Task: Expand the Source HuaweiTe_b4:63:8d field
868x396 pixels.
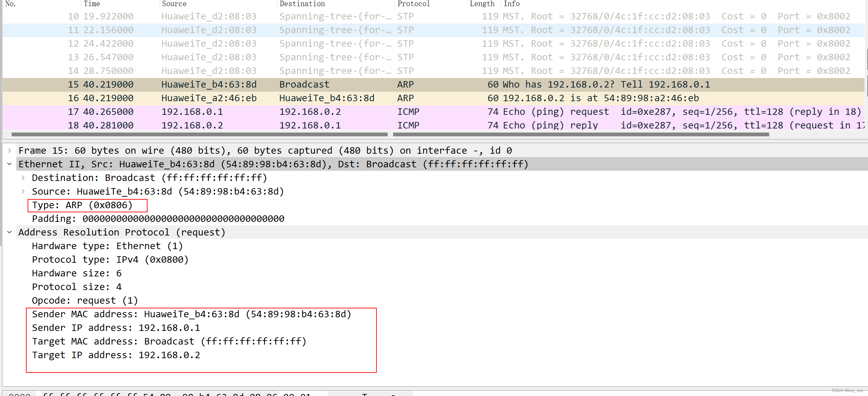Action: click(23, 191)
